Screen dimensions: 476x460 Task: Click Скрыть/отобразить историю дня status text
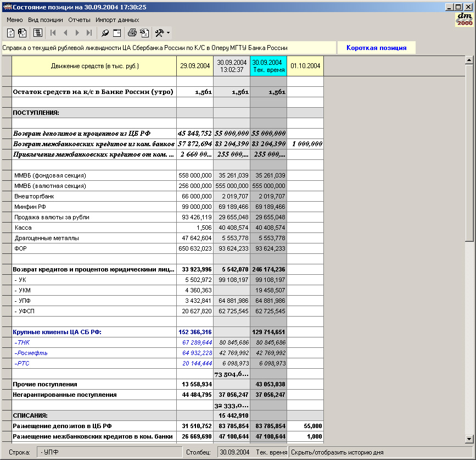pyautogui.click(x=337, y=452)
